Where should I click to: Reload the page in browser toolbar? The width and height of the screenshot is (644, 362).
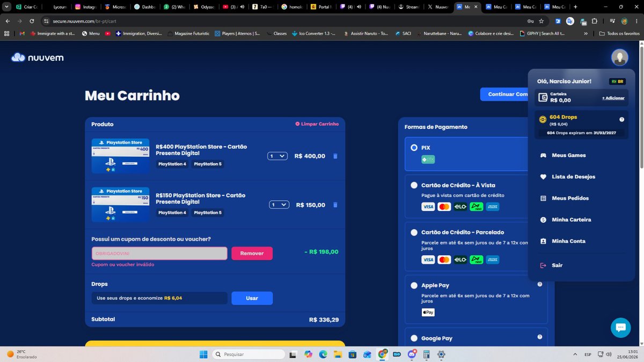point(32,21)
